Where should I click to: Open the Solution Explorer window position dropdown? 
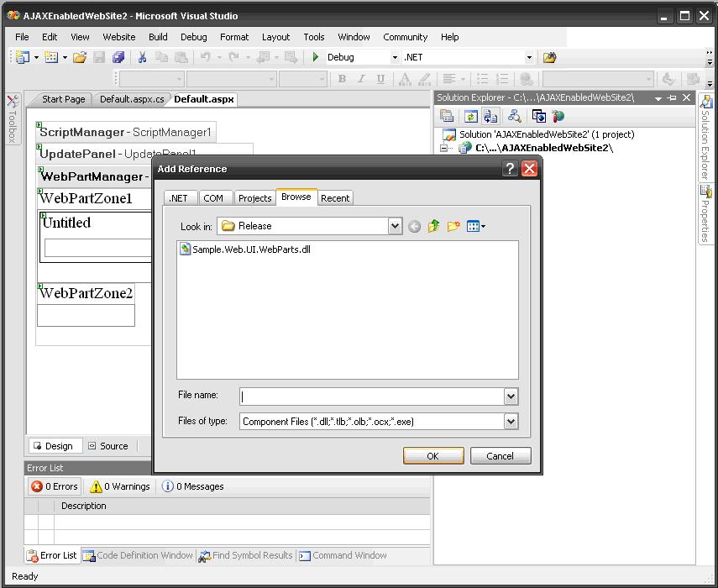click(x=658, y=98)
